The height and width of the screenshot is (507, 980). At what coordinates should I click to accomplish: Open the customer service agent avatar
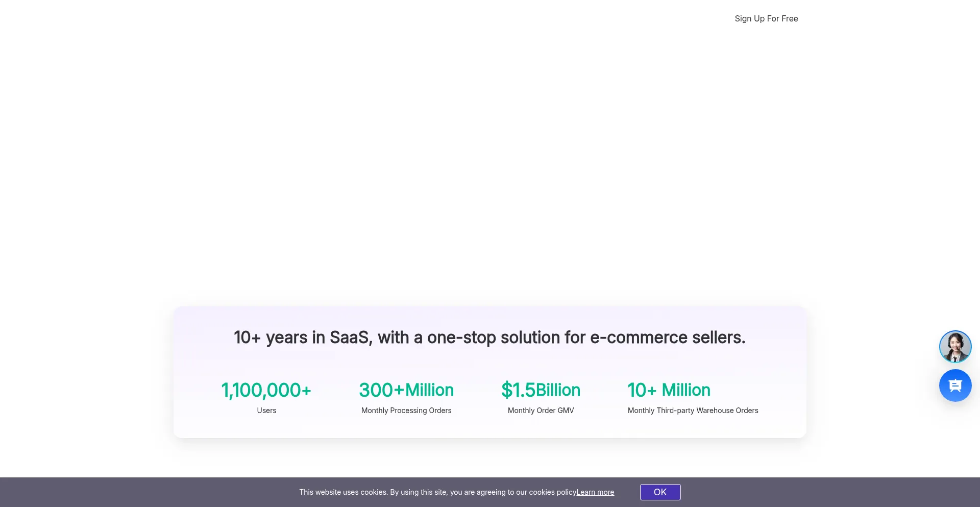(x=955, y=347)
